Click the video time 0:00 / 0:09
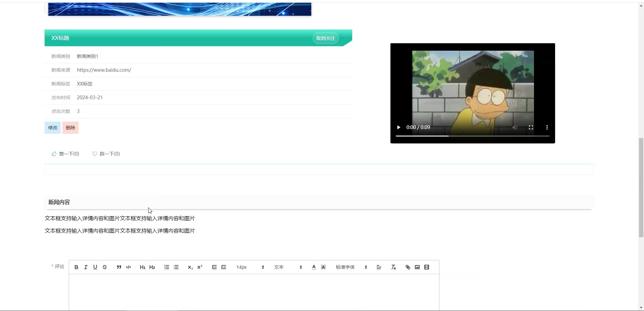This screenshot has height=311, width=644. (418, 127)
